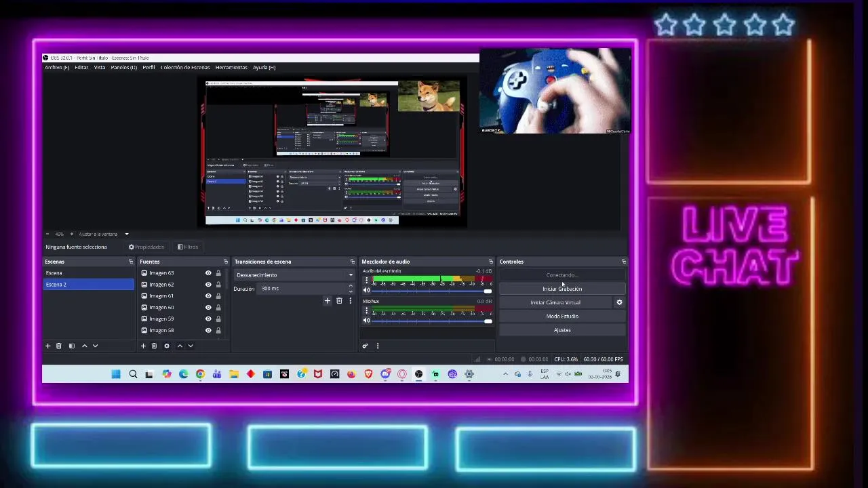Move source up with the Fuentes up arrow

coord(180,346)
